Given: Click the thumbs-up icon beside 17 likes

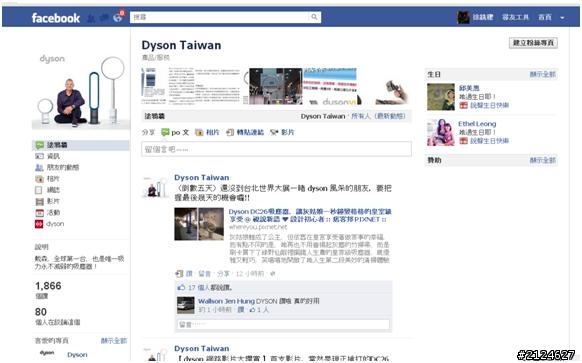Looking at the screenshot, I should coord(181,288).
